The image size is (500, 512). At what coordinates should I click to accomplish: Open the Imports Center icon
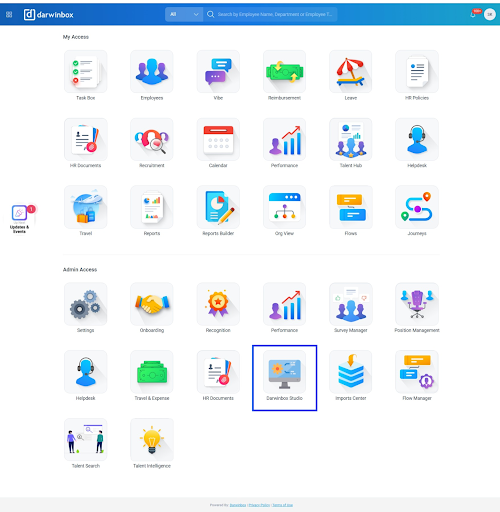(351, 372)
